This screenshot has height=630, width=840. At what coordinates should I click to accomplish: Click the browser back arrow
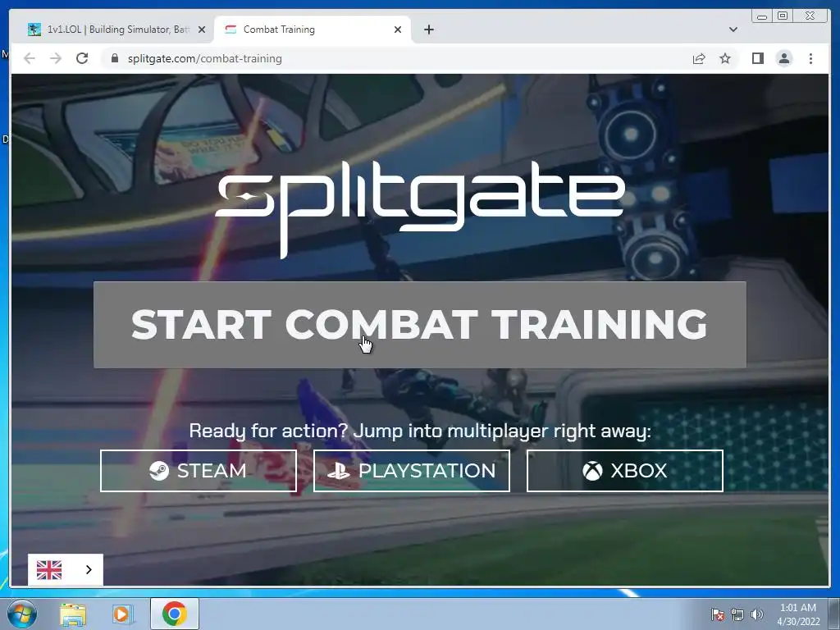pyautogui.click(x=30, y=58)
